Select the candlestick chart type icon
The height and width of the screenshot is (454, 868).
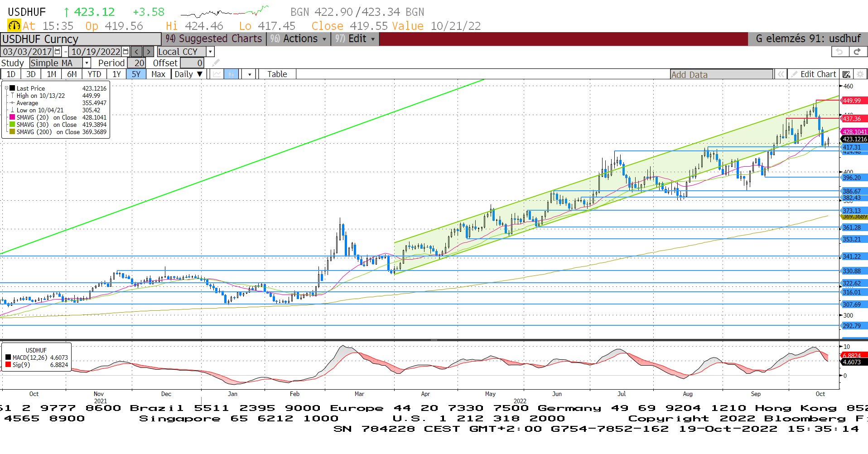click(x=231, y=74)
